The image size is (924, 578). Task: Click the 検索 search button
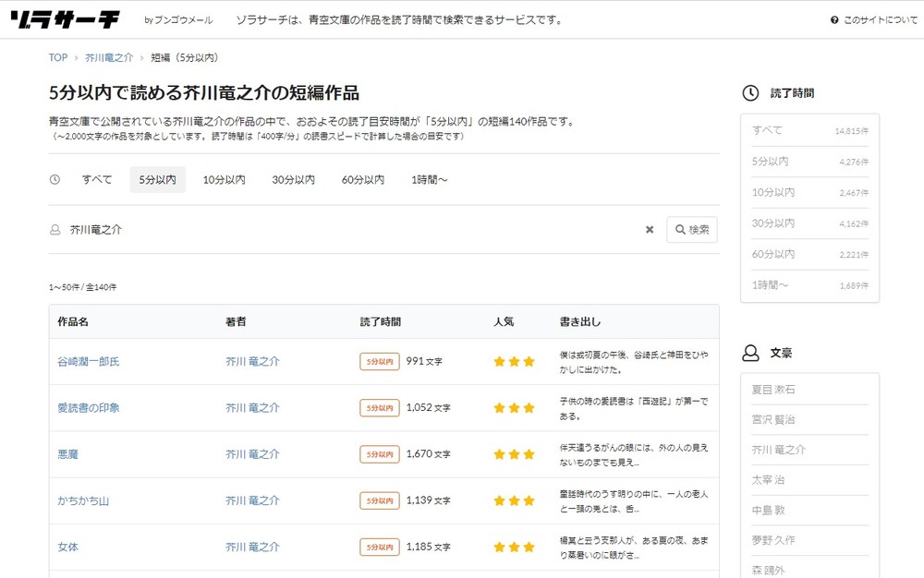691,230
